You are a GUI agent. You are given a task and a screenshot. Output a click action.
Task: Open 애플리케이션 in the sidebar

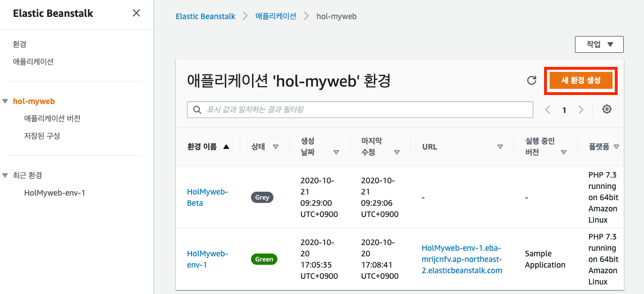[x=33, y=62]
